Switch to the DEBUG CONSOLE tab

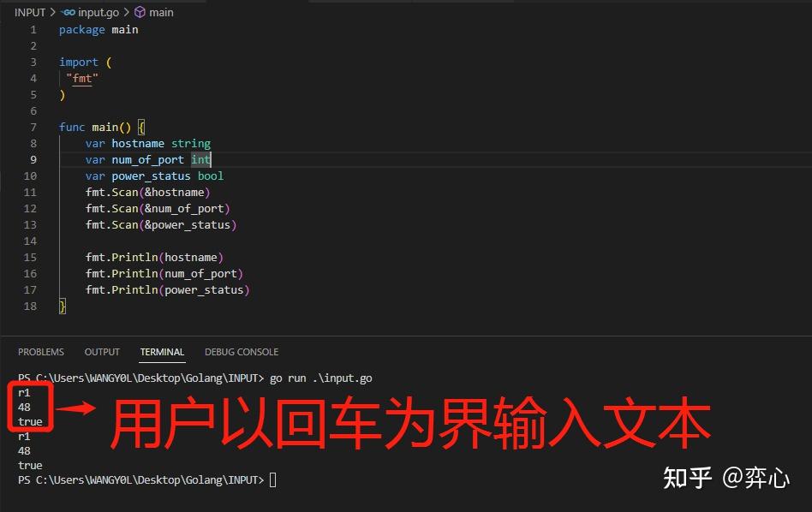241,352
